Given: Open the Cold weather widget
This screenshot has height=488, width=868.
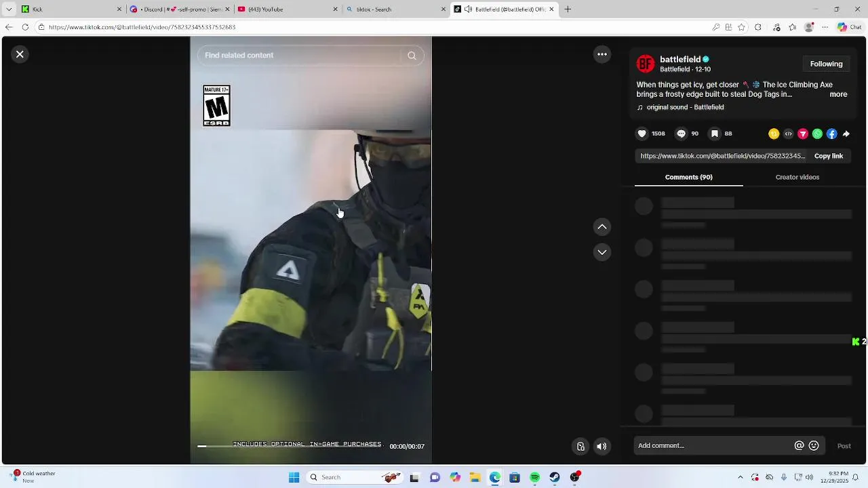Looking at the screenshot, I should tap(33, 477).
